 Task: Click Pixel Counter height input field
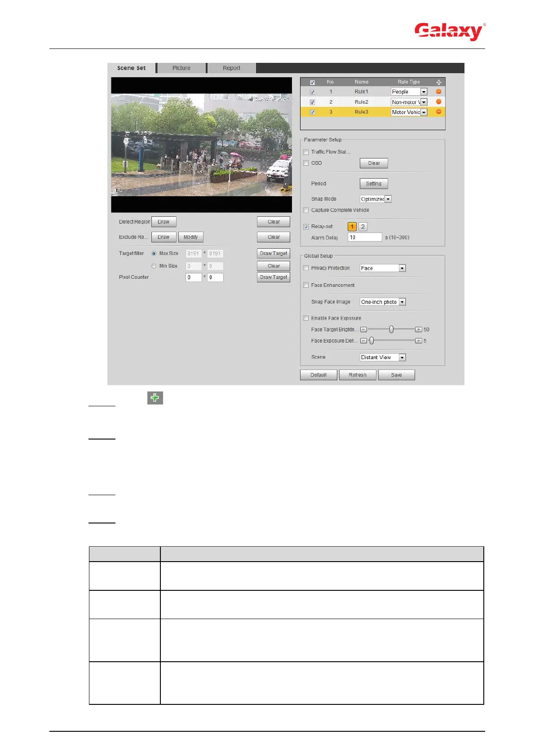coord(215,277)
